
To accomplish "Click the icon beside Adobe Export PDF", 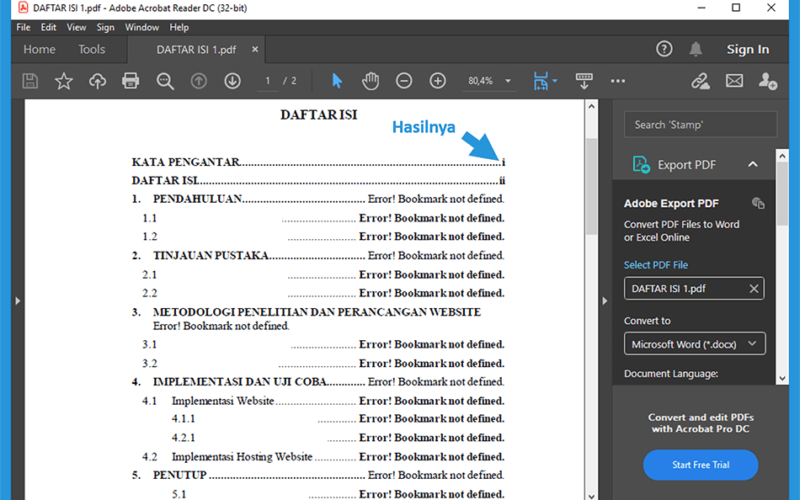I will (x=758, y=203).
